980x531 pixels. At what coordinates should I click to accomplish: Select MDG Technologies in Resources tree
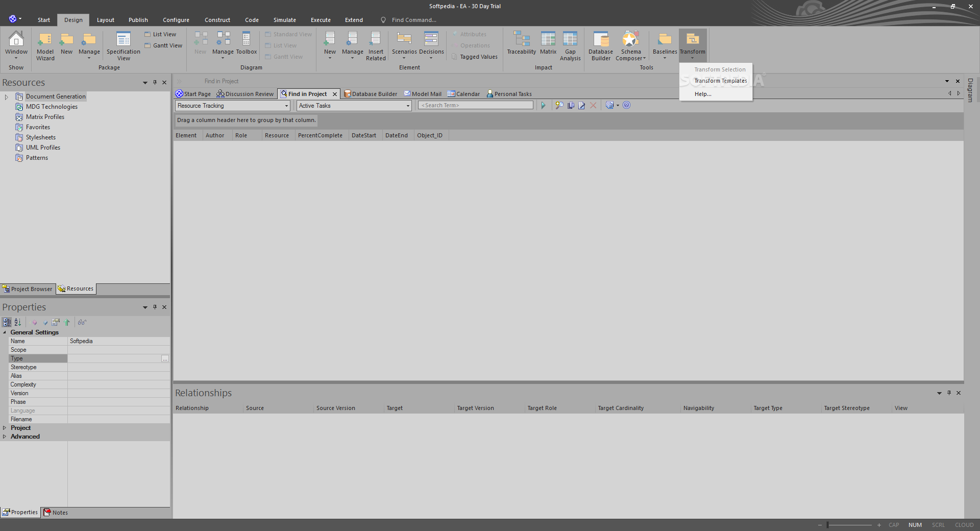[52, 107]
